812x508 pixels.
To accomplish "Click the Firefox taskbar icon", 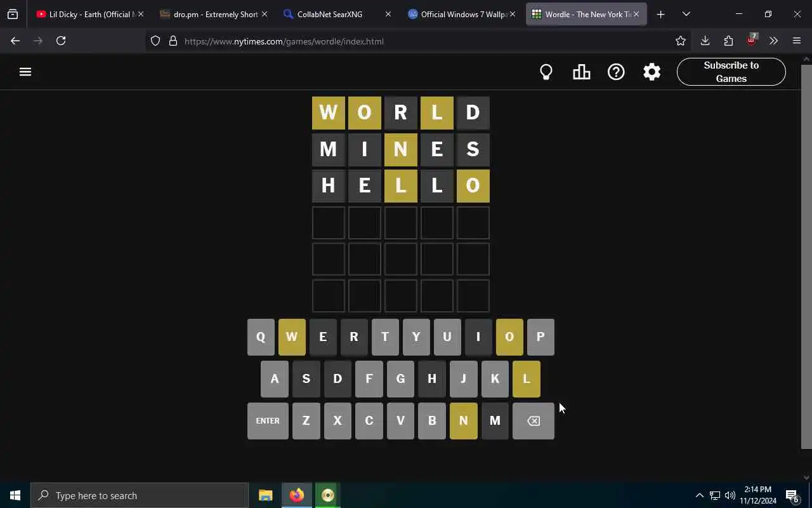I will tap(296, 495).
